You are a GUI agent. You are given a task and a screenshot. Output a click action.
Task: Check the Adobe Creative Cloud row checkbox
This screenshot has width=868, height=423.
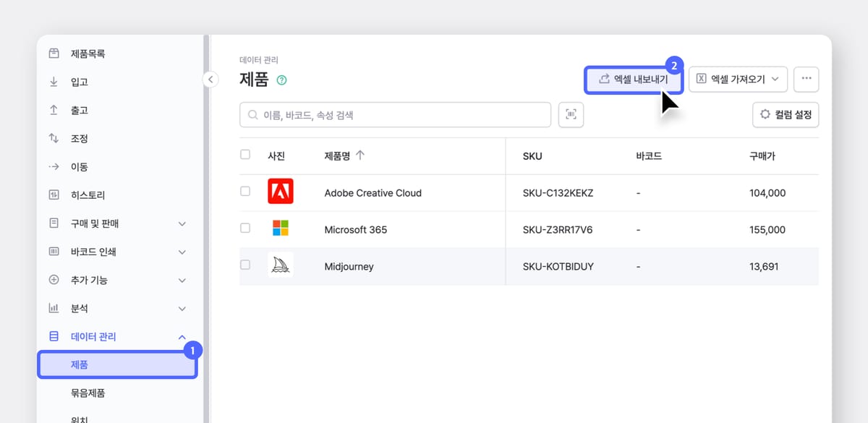245,192
